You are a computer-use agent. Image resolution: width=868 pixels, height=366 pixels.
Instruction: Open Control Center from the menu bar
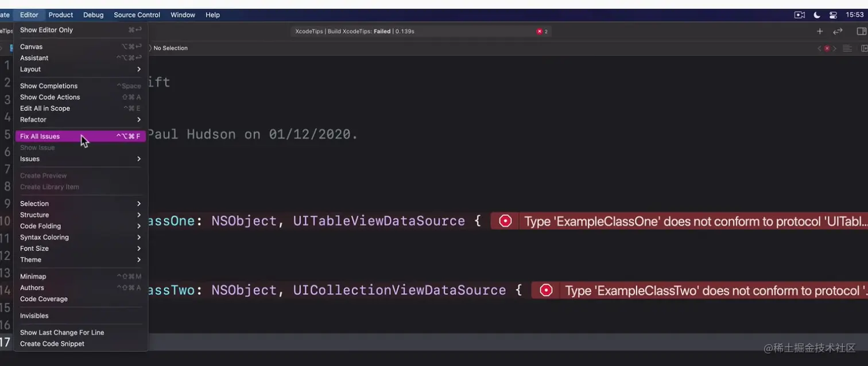[832, 15]
